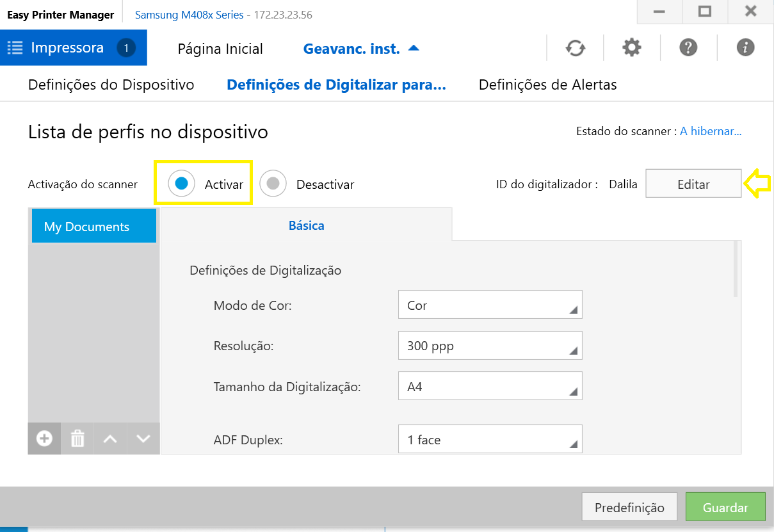Viewport: 774px width, 532px height.
Task: Select the Activar radio button
Action: pyautogui.click(x=181, y=184)
